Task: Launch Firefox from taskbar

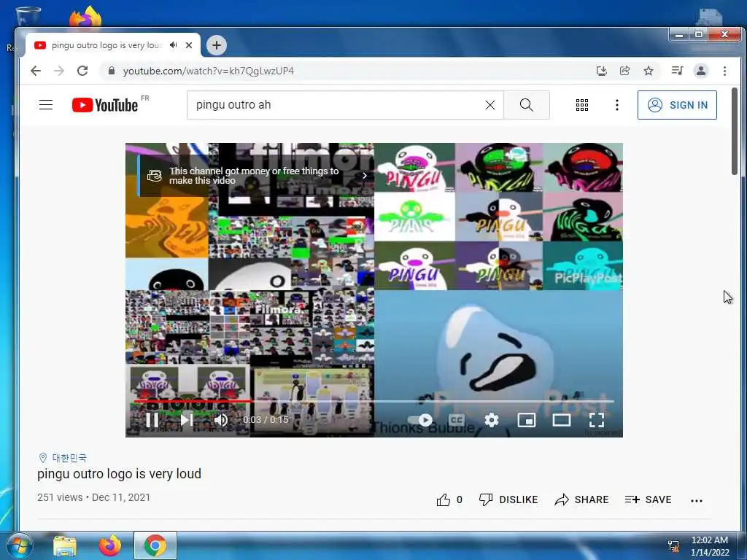Action: pyautogui.click(x=110, y=546)
